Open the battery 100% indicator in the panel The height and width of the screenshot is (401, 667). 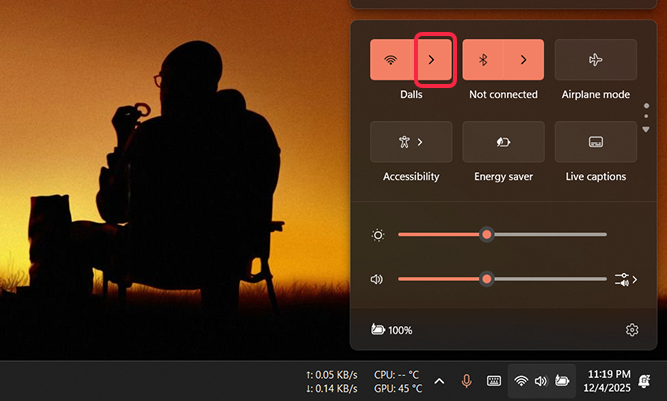tap(391, 330)
